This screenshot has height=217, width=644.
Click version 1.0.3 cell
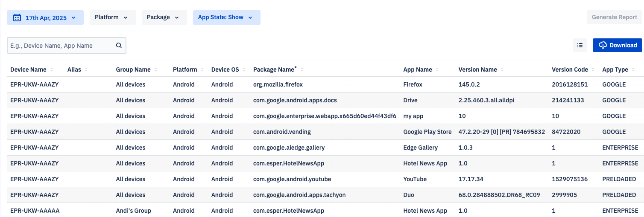pos(465,148)
